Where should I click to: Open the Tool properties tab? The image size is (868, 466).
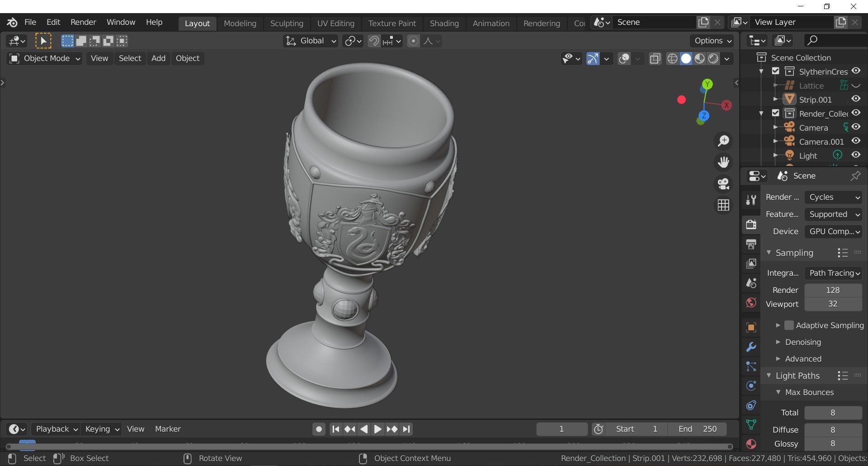point(751,200)
